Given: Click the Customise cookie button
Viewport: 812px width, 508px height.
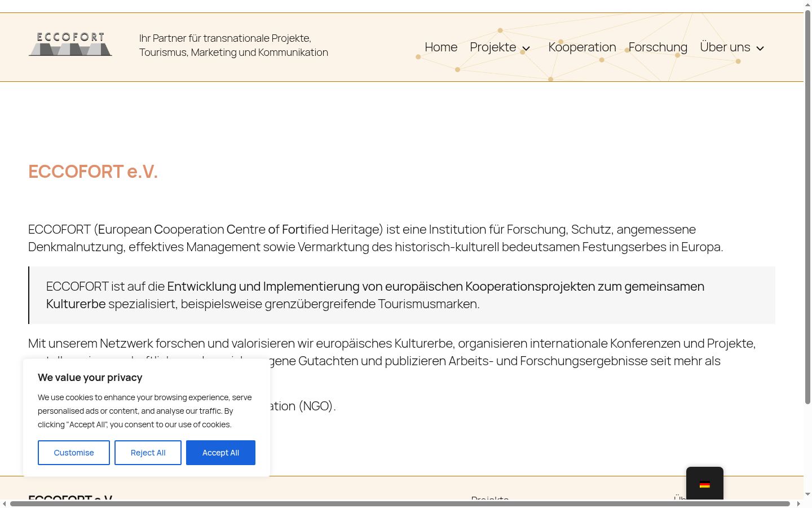Looking at the screenshot, I should coord(74,453).
